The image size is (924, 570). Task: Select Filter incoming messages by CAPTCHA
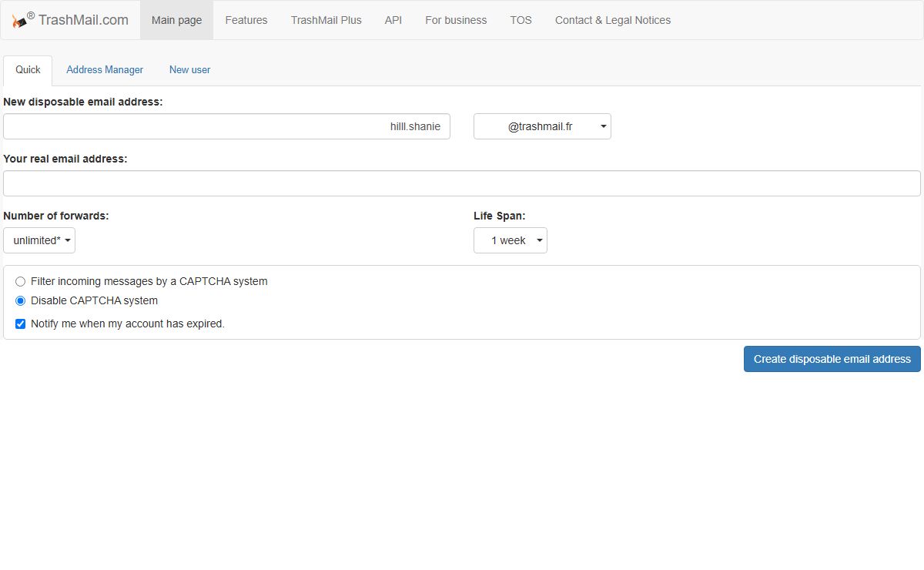pos(21,282)
